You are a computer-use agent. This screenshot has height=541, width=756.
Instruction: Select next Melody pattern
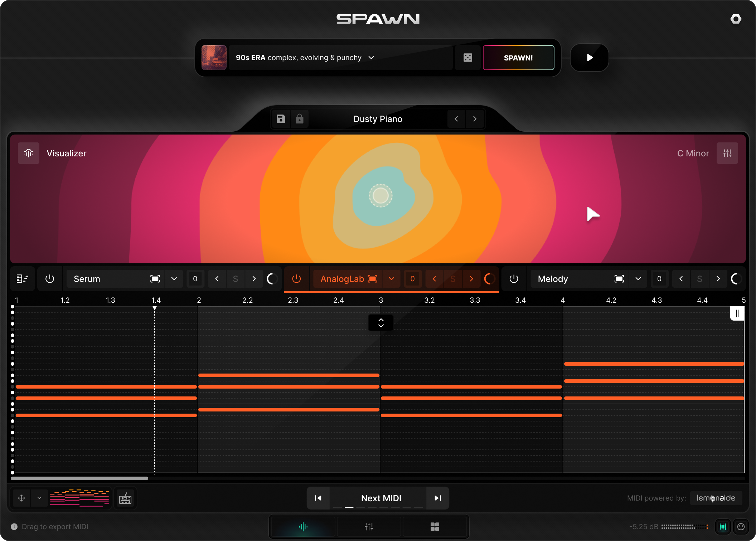pyautogui.click(x=718, y=279)
